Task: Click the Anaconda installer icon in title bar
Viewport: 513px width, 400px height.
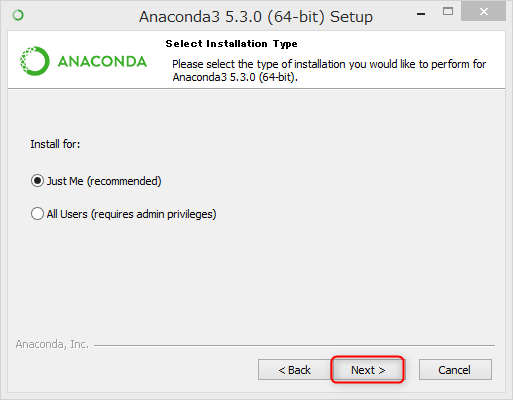Action: tap(18, 15)
